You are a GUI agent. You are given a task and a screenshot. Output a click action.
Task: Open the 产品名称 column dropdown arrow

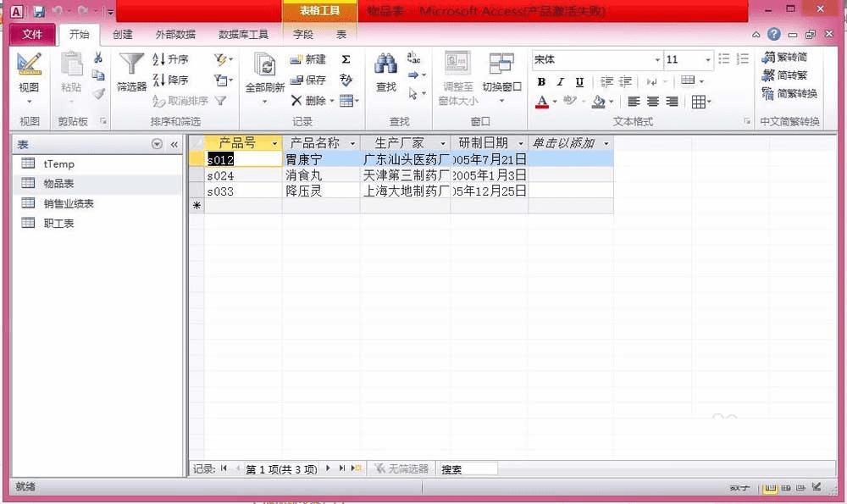point(352,143)
